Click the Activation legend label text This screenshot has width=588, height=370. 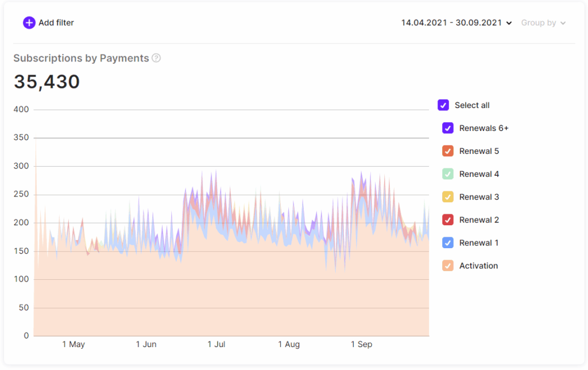click(478, 266)
